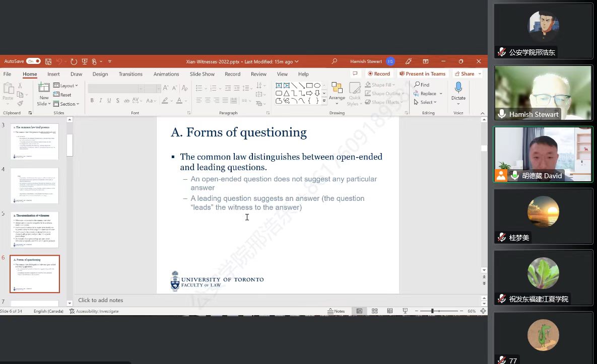
Task: Select slide 5 thumbnail in slide panel
Action: (x=34, y=229)
